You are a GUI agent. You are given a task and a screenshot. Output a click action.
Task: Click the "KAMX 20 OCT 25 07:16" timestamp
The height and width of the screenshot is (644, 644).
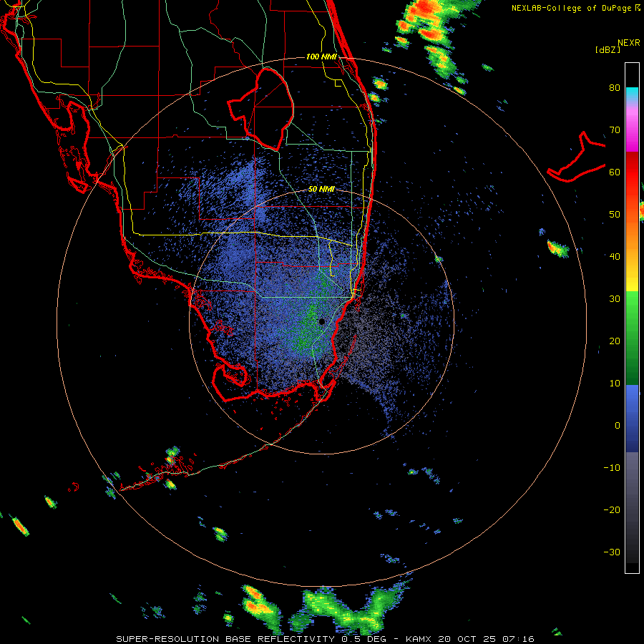point(470,639)
